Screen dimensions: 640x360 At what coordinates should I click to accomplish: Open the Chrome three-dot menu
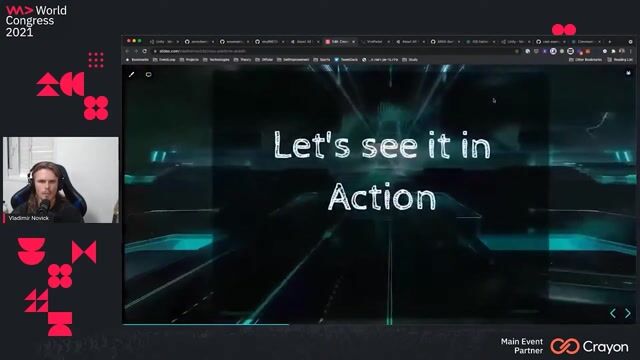click(631, 51)
